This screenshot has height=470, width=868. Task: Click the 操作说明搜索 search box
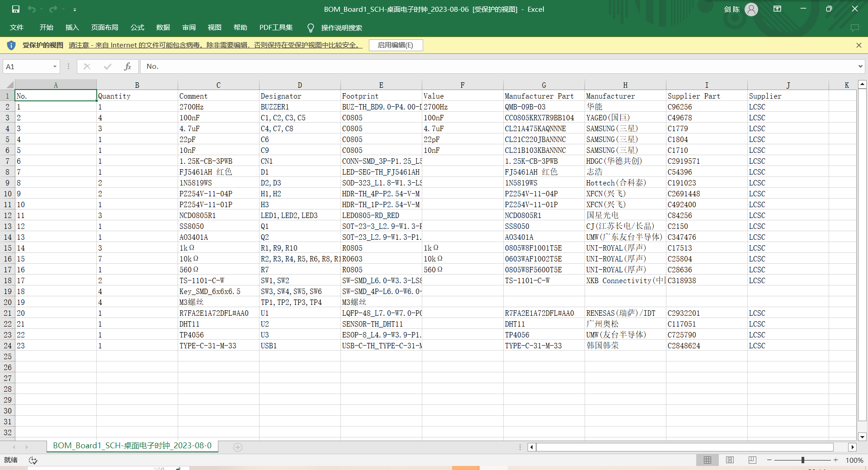342,28
